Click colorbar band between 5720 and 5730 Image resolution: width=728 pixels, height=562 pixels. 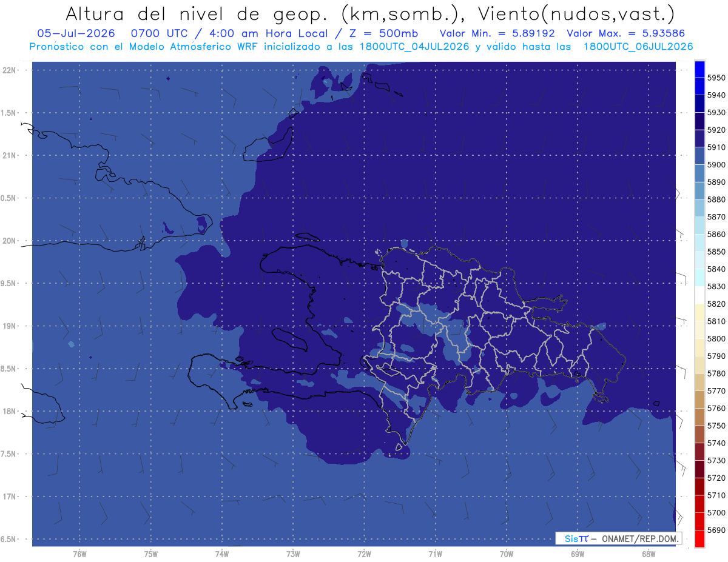click(x=699, y=469)
